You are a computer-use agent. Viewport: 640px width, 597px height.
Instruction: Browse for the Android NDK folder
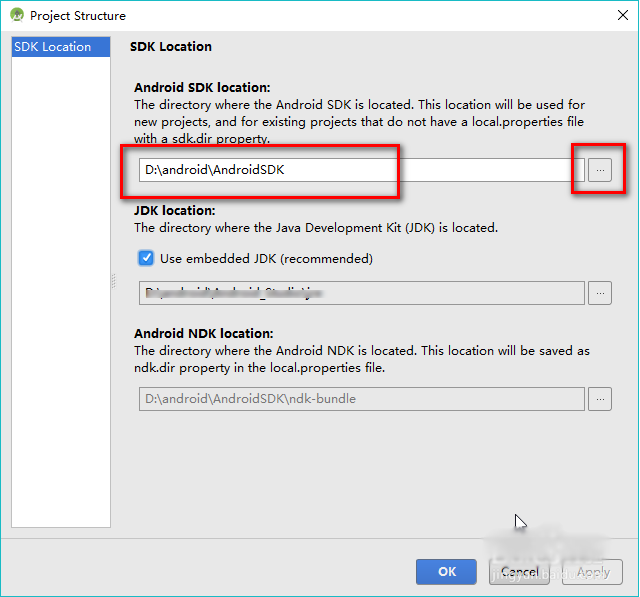coord(599,399)
